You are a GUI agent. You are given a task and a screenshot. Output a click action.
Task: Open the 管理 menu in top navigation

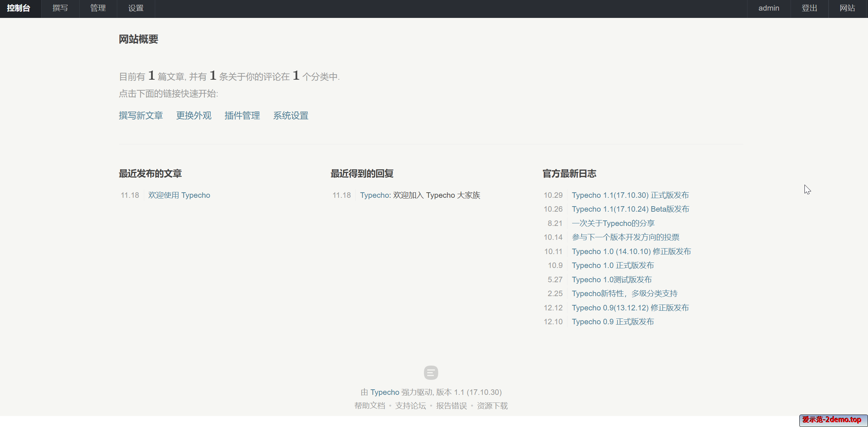pyautogui.click(x=98, y=8)
